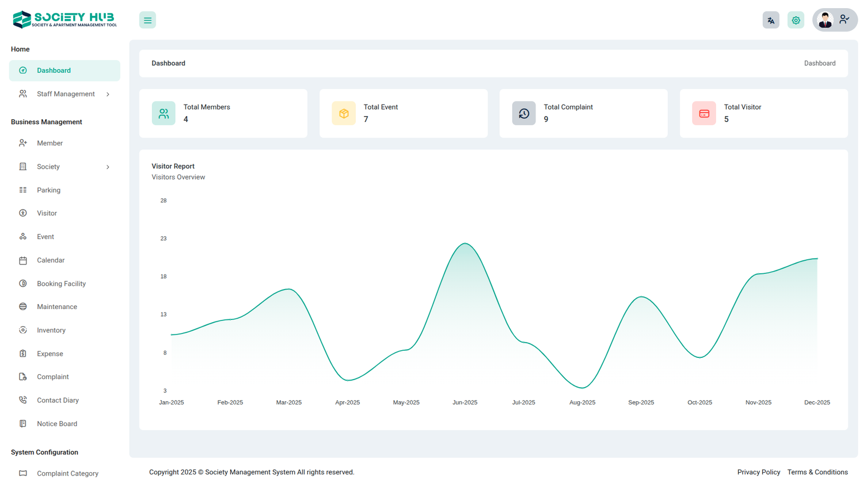Click the Maintenance sidebar icon
This screenshot has width=868, height=488.
(x=23, y=307)
